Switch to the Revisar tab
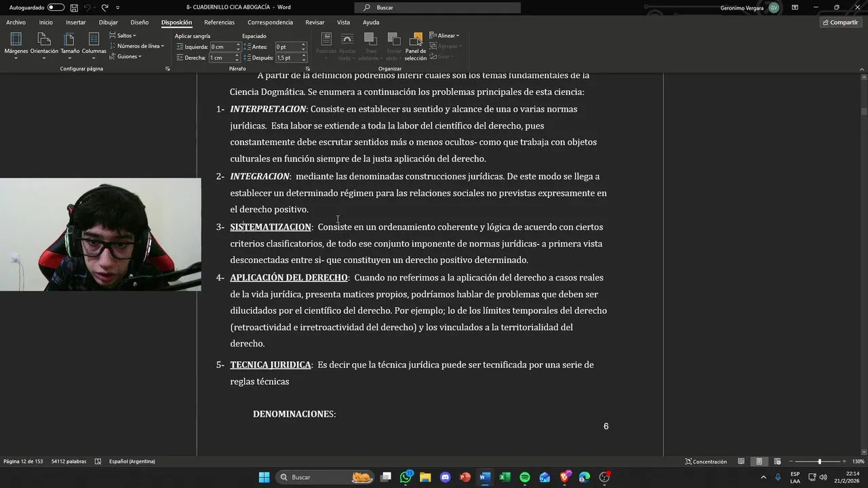This screenshot has width=868, height=488. coord(315,22)
